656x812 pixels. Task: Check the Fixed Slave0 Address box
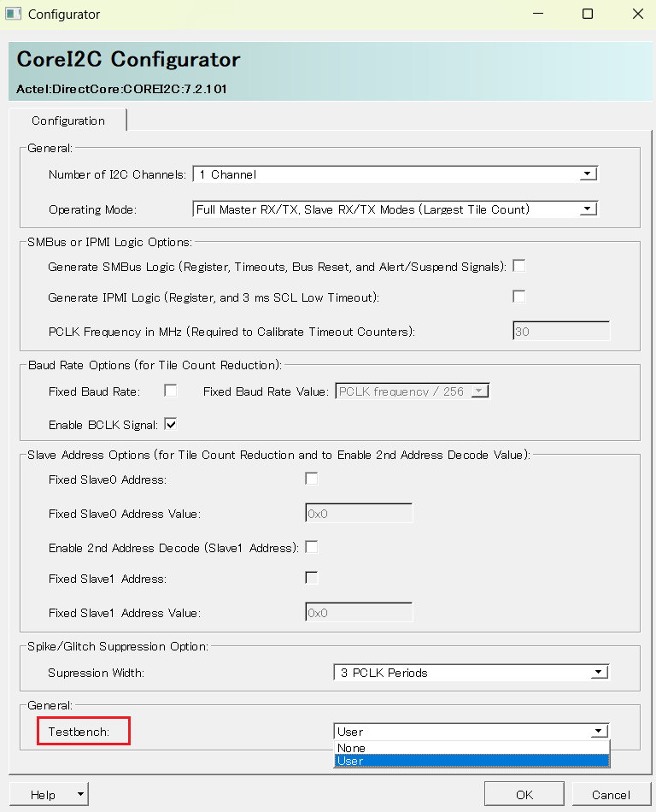(x=312, y=479)
